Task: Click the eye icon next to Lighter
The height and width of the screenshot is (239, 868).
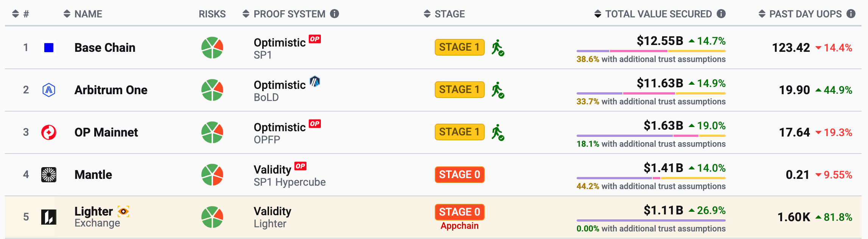Action: (123, 211)
